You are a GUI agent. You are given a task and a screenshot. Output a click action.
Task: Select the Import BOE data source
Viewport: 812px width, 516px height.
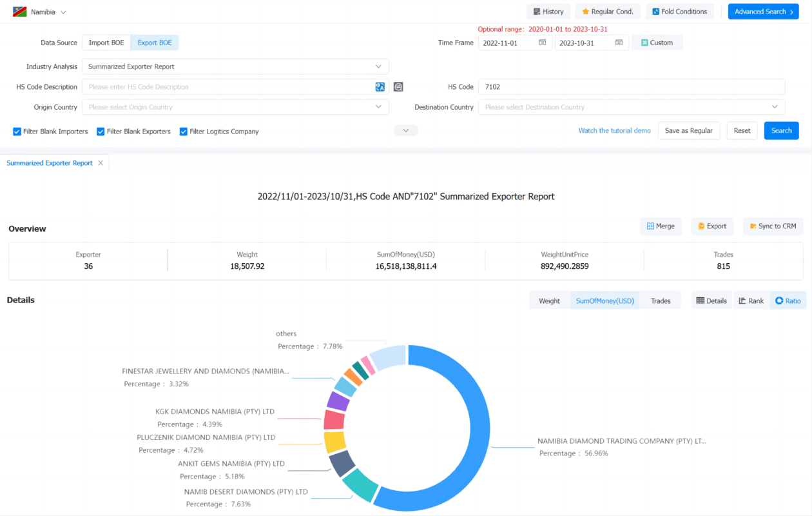pyautogui.click(x=106, y=43)
